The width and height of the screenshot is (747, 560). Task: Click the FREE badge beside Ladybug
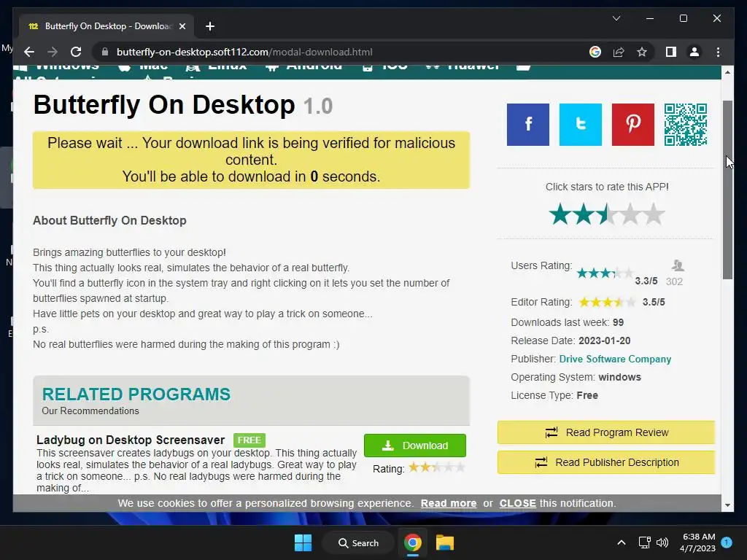pyautogui.click(x=249, y=440)
